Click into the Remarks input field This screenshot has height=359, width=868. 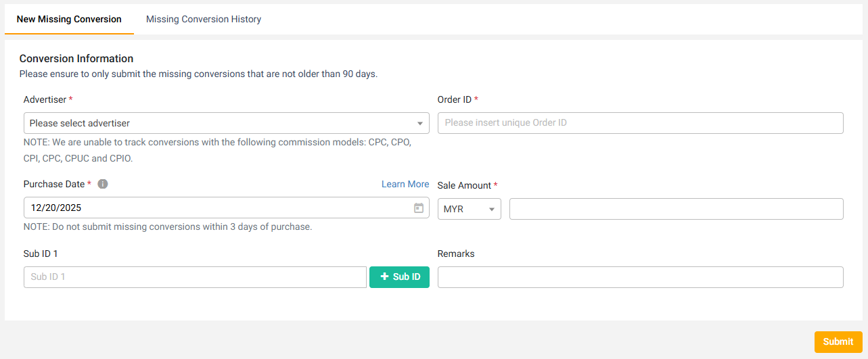[x=640, y=277]
